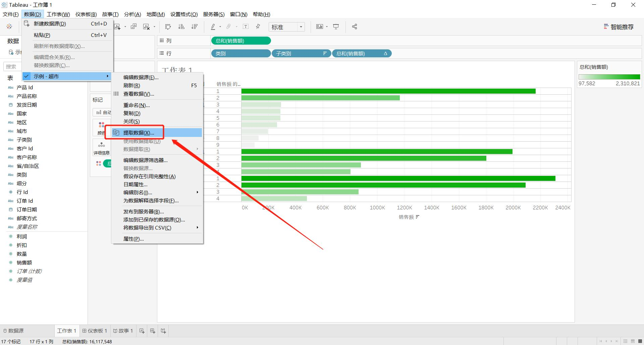This screenshot has width=644, height=345.
Task: Click the fix axes pin icon
Action: coord(258,27)
